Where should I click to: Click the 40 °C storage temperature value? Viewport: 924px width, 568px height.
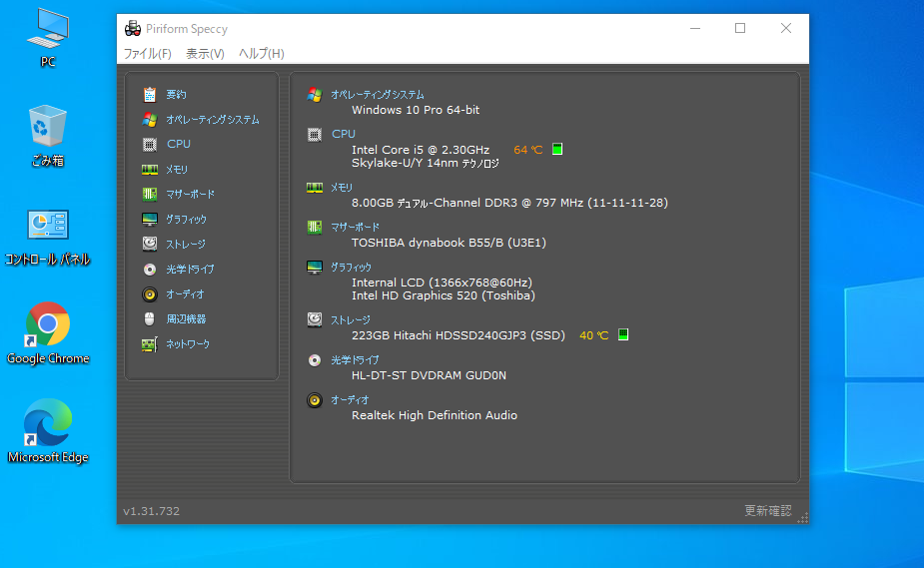pos(594,335)
